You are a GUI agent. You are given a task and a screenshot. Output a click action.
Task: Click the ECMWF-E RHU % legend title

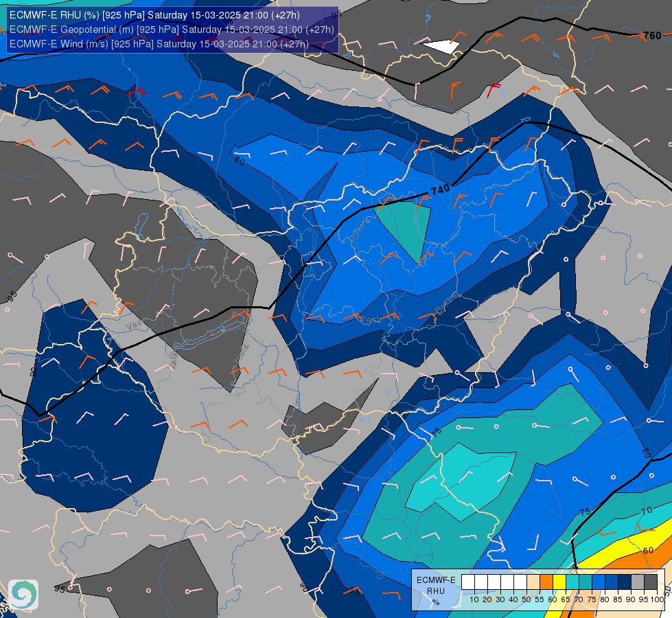tap(435, 591)
